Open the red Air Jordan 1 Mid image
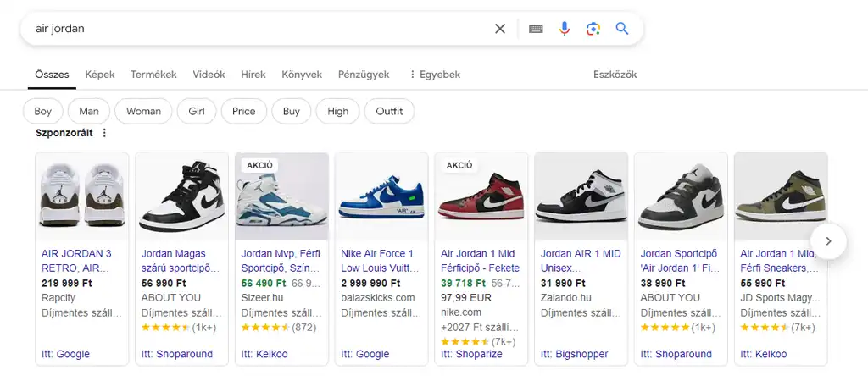This screenshot has height=381, width=868. click(481, 196)
